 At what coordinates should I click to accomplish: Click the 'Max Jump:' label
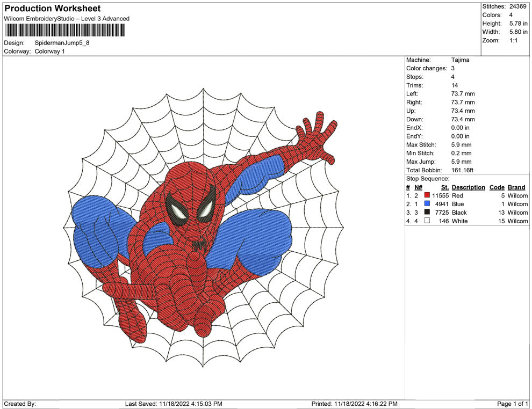point(421,162)
